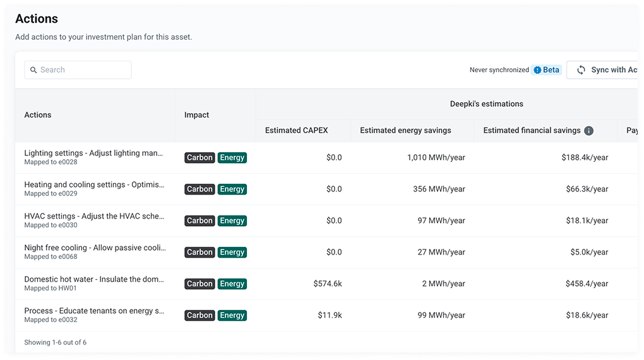Image resolution: width=644 pixels, height=360 pixels.
Task: Click the $574.6k CAPEX value
Action: pyautogui.click(x=328, y=284)
